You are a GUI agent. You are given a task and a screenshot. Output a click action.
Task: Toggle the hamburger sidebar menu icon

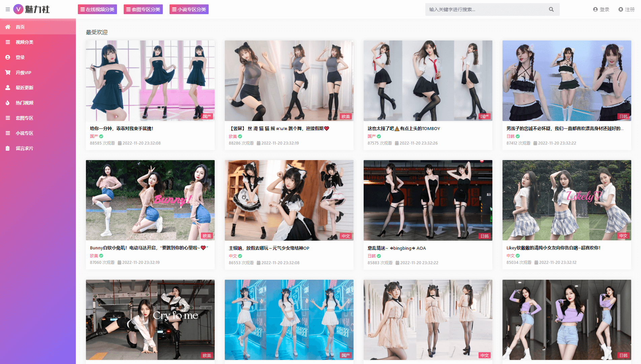tap(7, 9)
